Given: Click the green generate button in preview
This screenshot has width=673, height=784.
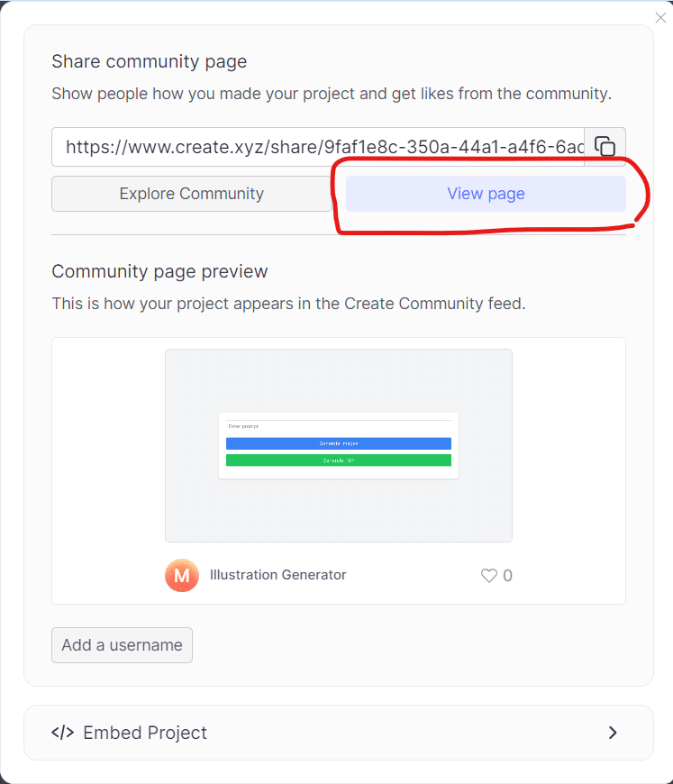Looking at the screenshot, I should coord(339,460).
